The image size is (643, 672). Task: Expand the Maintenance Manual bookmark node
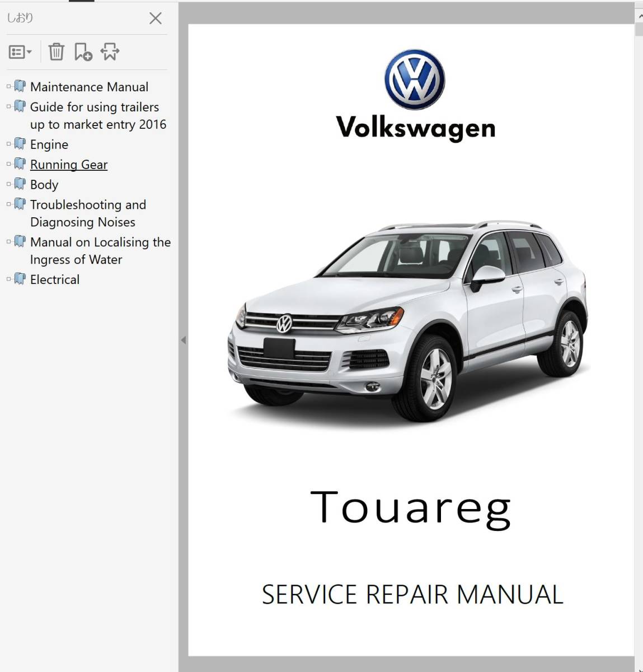point(9,86)
